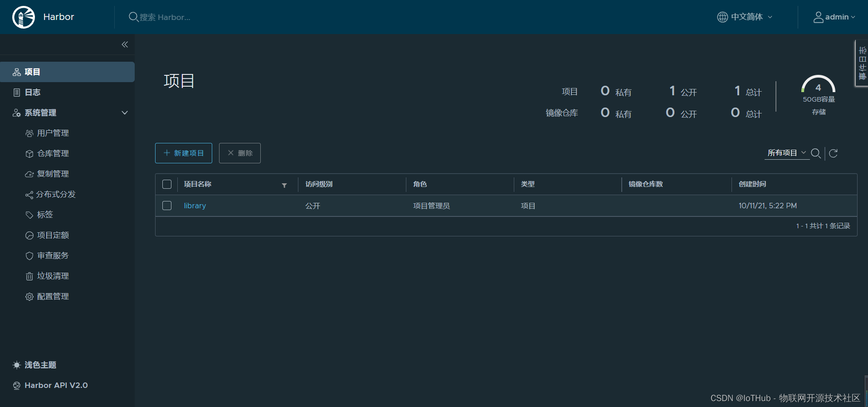This screenshot has width=868, height=407.
Task: Click the 用户管理 users icon
Action: (x=29, y=133)
